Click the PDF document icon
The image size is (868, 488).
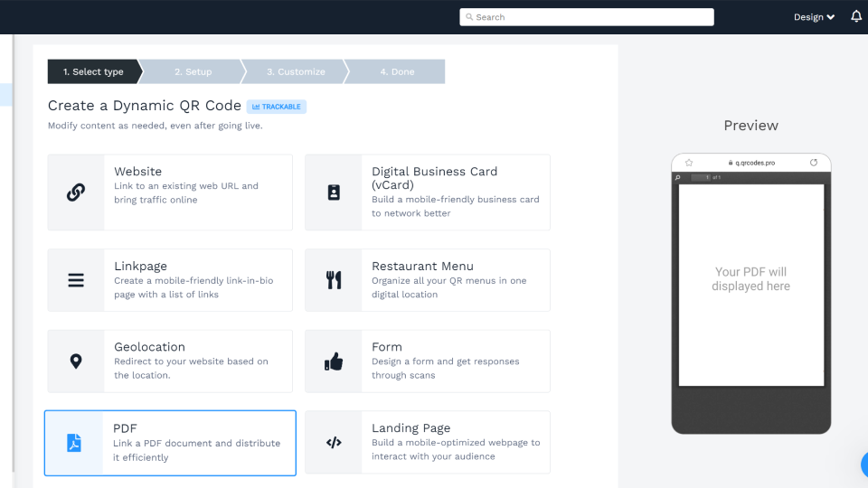[74, 443]
